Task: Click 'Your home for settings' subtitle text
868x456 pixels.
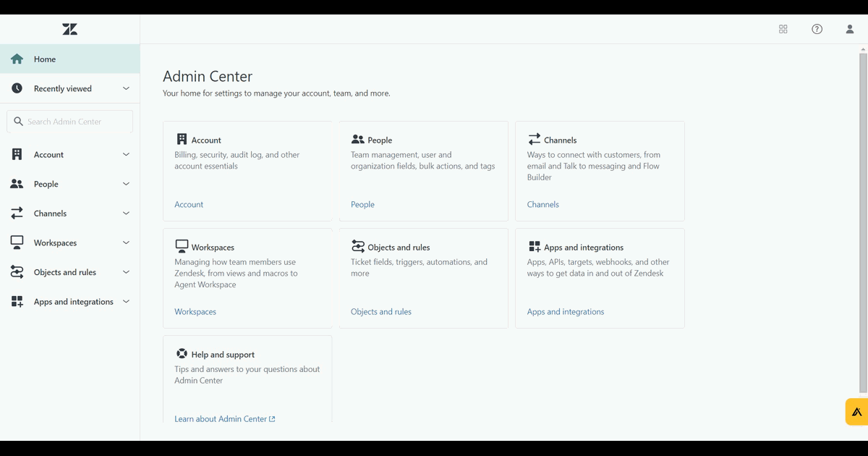Action: pyautogui.click(x=276, y=93)
